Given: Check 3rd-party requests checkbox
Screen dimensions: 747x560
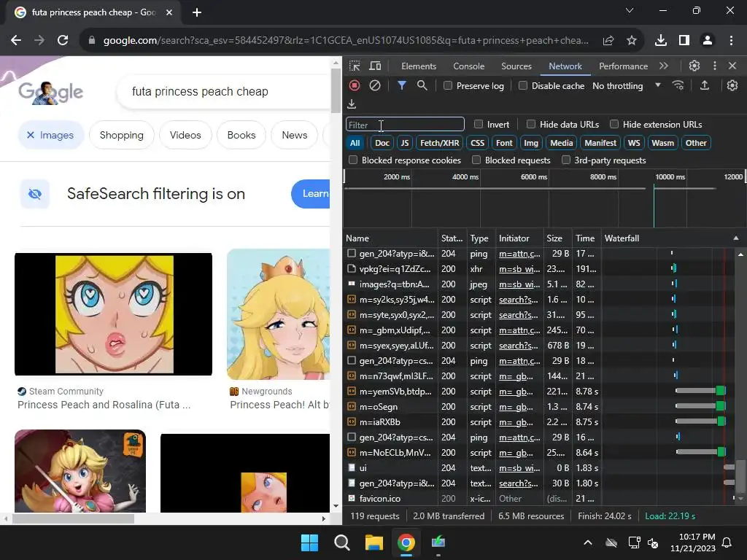Looking at the screenshot, I should coord(566,160).
